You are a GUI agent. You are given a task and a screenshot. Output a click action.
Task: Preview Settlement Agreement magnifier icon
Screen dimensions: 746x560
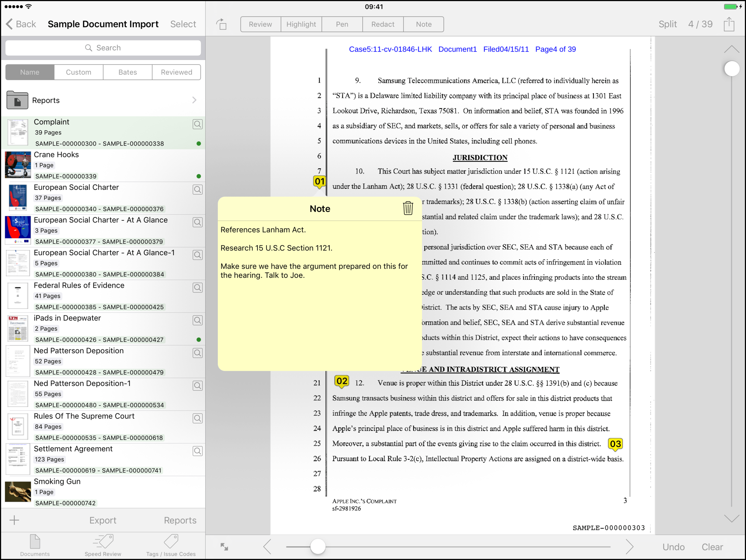pyautogui.click(x=198, y=451)
